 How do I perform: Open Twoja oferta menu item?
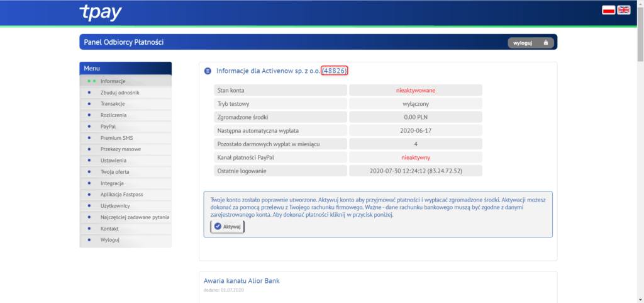pyautogui.click(x=126, y=172)
